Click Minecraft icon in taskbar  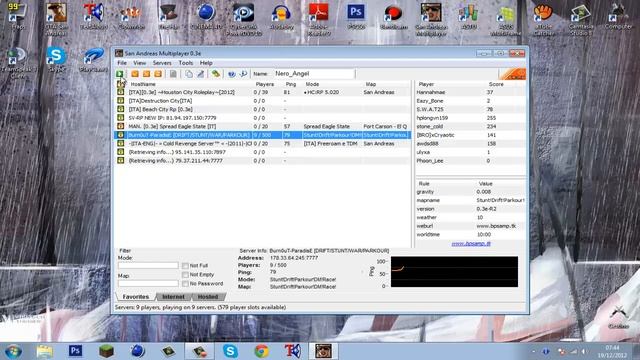click(106, 351)
